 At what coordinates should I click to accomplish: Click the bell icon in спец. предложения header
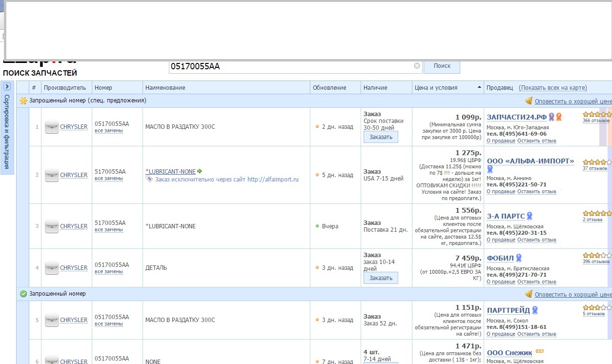(529, 101)
